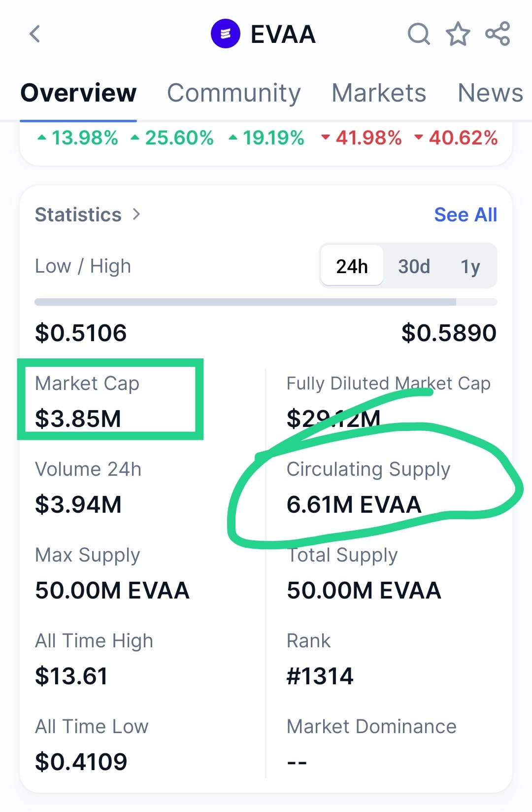Switch low/high range to 30d

click(x=414, y=266)
